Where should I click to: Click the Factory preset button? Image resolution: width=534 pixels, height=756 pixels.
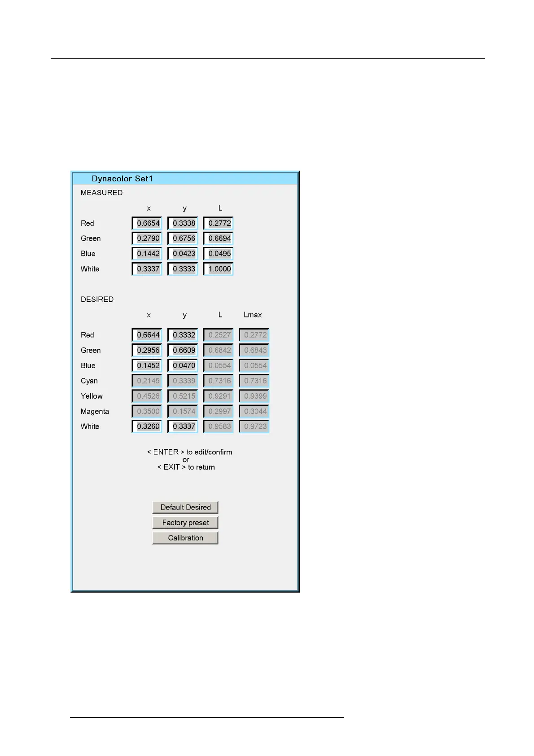click(185, 523)
